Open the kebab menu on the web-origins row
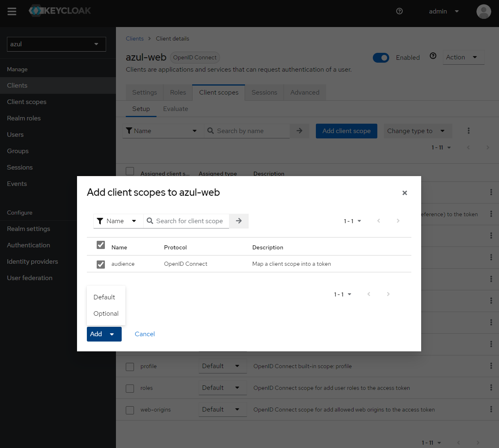Screen dimensions: 499x448 click(491, 409)
